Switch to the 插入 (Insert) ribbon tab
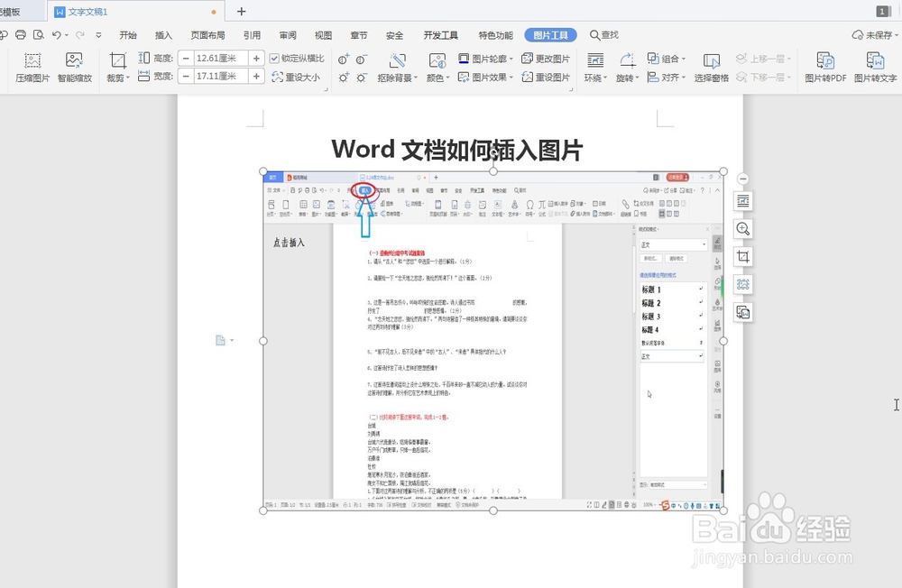Viewport: 902px width, 588px height. tap(163, 34)
